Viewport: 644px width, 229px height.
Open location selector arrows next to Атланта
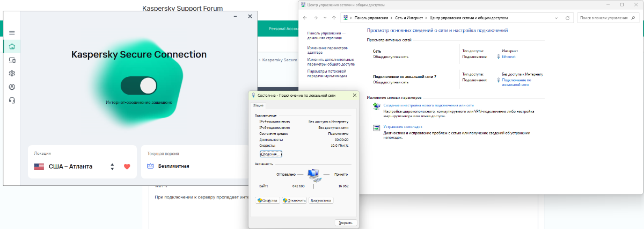click(x=112, y=167)
